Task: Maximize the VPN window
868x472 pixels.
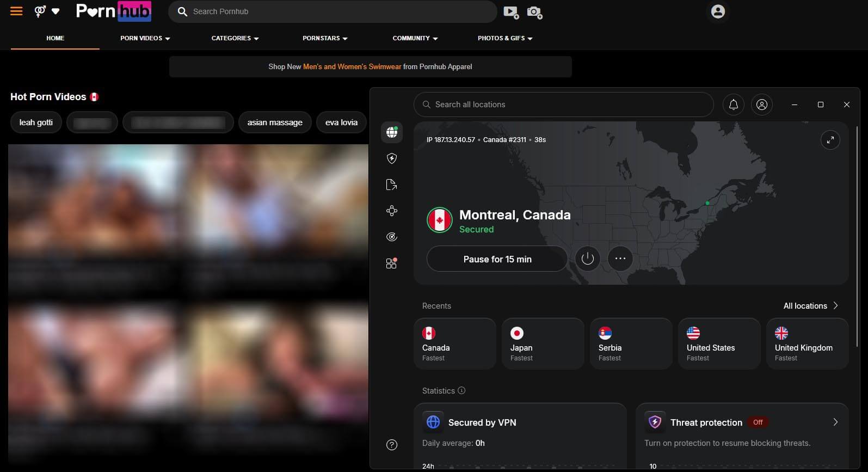Action: (821, 105)
